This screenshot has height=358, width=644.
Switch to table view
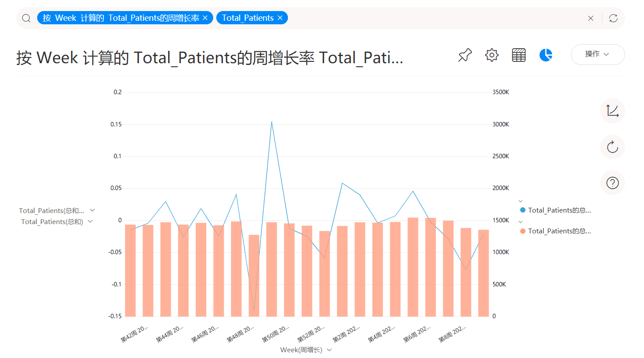519,55
